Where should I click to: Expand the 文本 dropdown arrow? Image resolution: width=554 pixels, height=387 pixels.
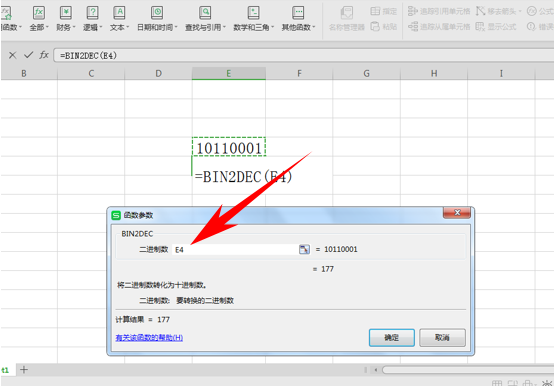click(x=128, y=27)
